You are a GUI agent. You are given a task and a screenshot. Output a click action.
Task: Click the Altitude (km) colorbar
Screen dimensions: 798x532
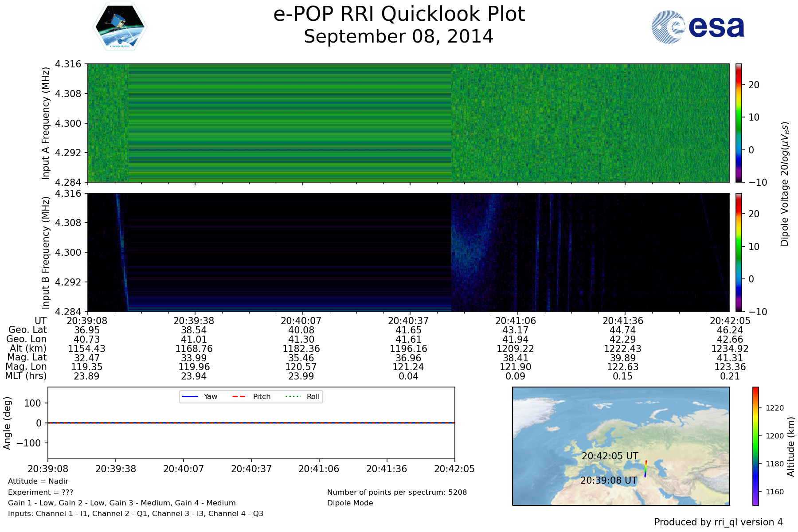pyautogui.click(x=755, y=446)
